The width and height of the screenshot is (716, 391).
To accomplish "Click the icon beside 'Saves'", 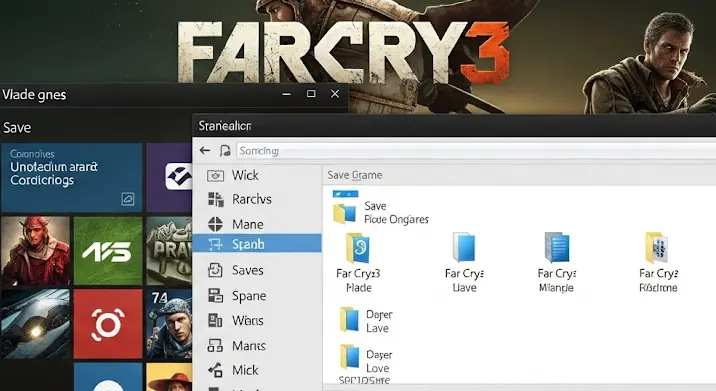I will click(215, 270).
